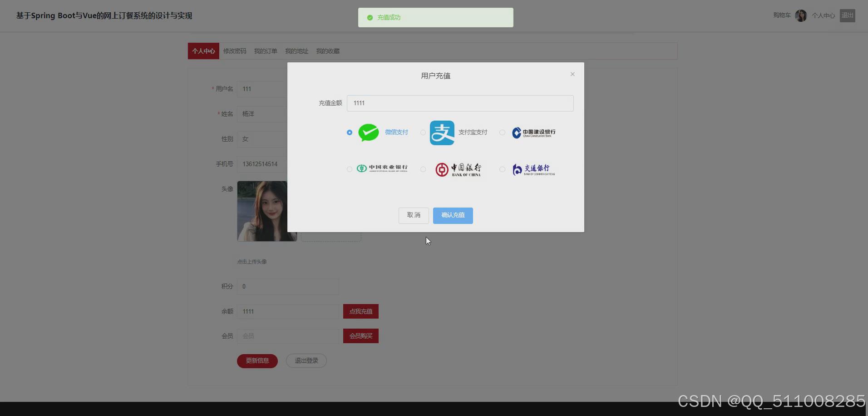Click the Bank of Communications logo
This screenshot has width=868, height=416.
[533, 169]
